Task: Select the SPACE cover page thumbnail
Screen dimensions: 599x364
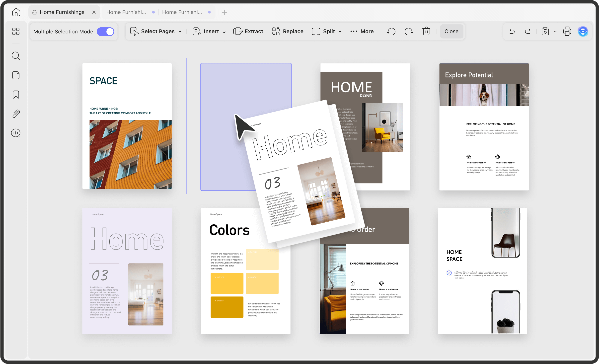Action: [127, 126]
